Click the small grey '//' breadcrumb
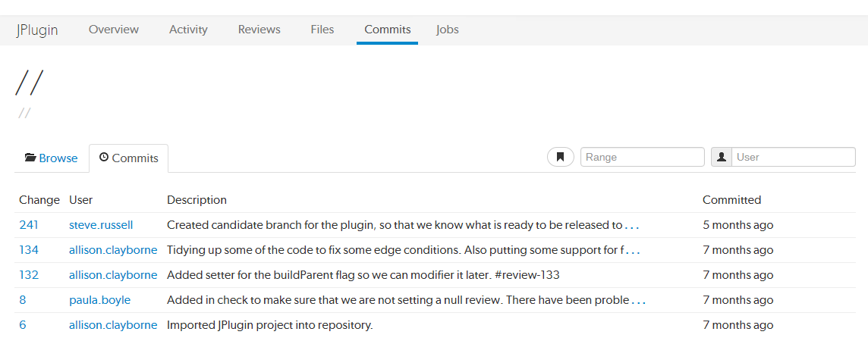The image size is (868, 341). coord(24,114)
